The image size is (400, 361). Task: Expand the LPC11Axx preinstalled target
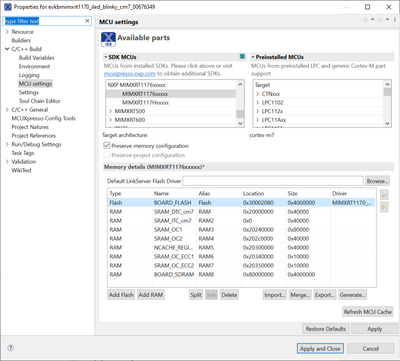[257, 120]
